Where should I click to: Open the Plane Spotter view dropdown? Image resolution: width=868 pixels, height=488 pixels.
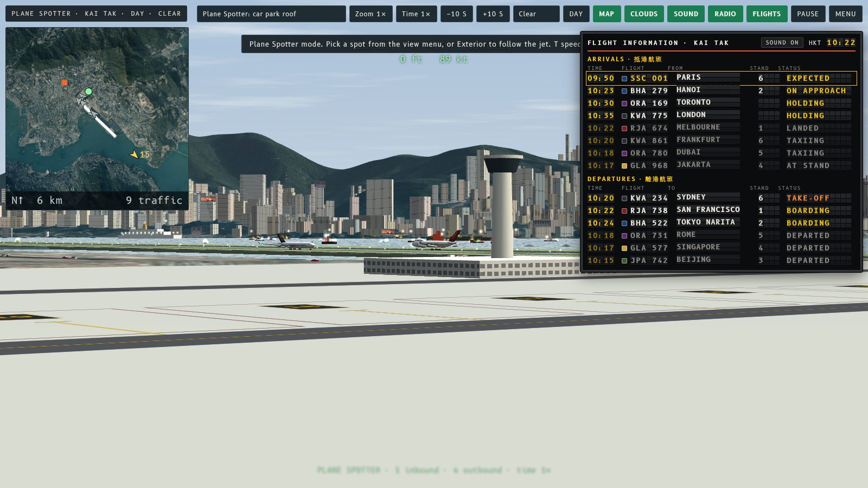pos(271,14)
